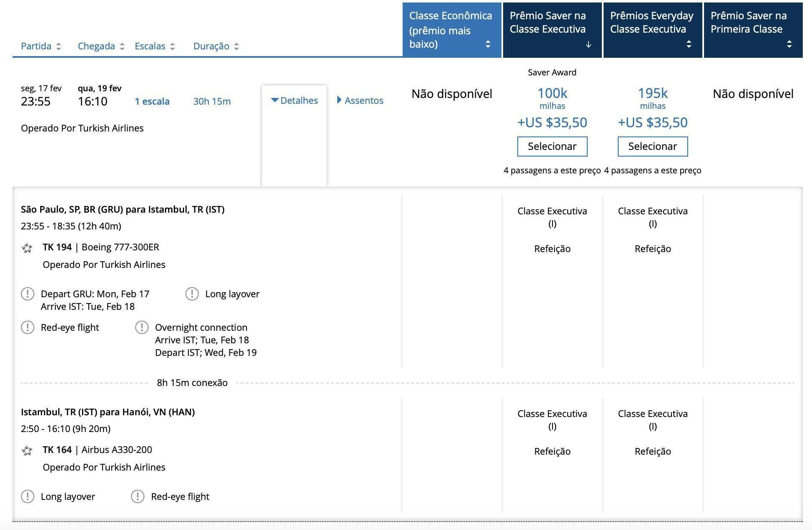The width and height of the screenshot is (812, 530).
Task: Sort flights by Escalas column
Action: click(x=155, y=46)
